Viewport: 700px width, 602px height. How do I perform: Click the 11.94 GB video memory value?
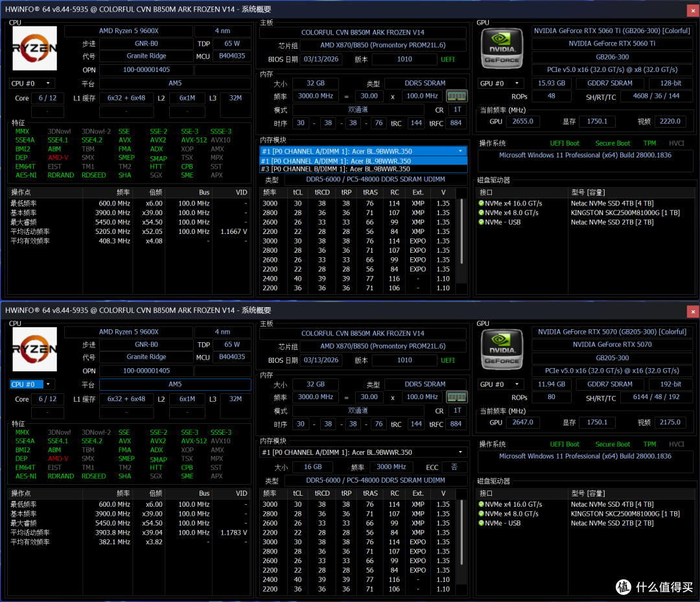click(x=552, y=384)
